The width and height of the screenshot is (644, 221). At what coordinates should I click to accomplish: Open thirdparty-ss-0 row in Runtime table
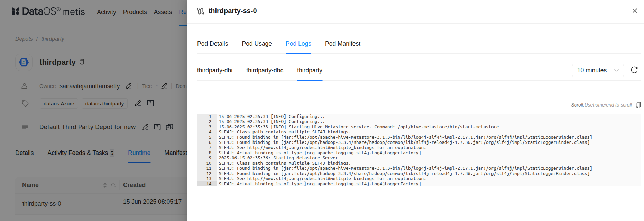(x=42, y=204)
